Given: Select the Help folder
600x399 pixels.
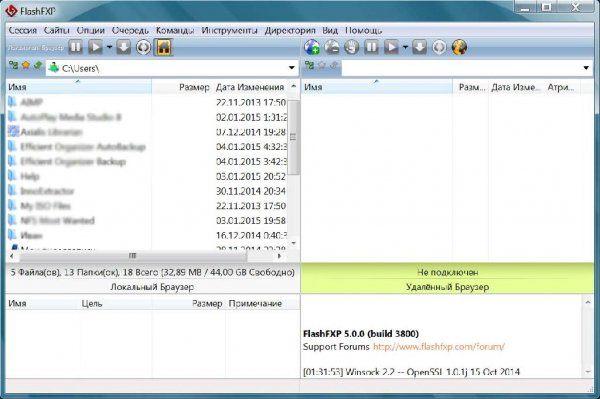Looking at the screenshot, I should [x=30, y=176].
